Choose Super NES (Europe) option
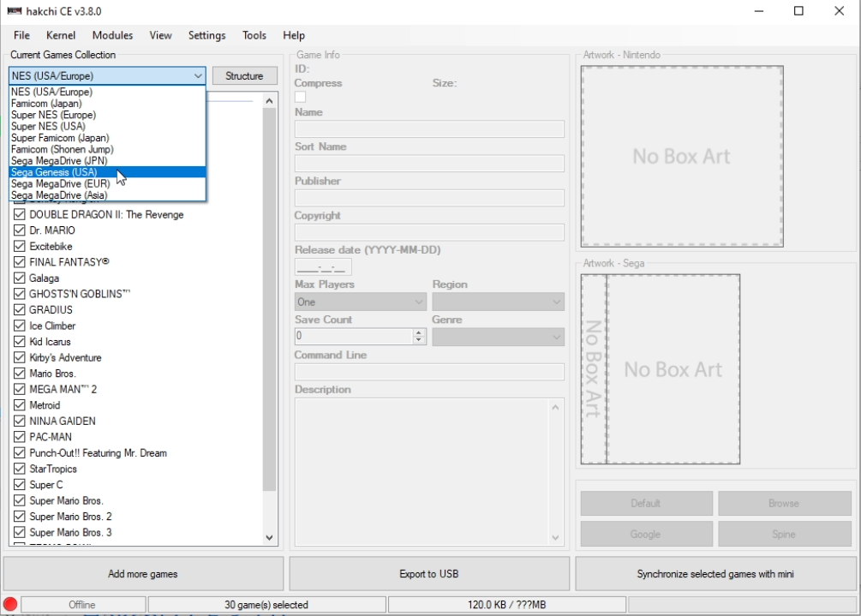 pyautogui.click(x=108, y=115)
